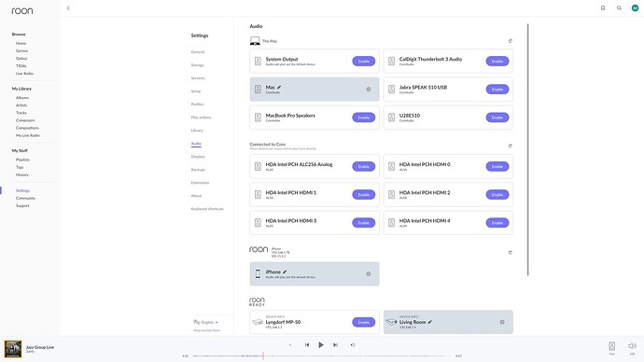Open the English language dropdown
The image size is (644, 362).
pyautogui.click(x=205, y=322)
